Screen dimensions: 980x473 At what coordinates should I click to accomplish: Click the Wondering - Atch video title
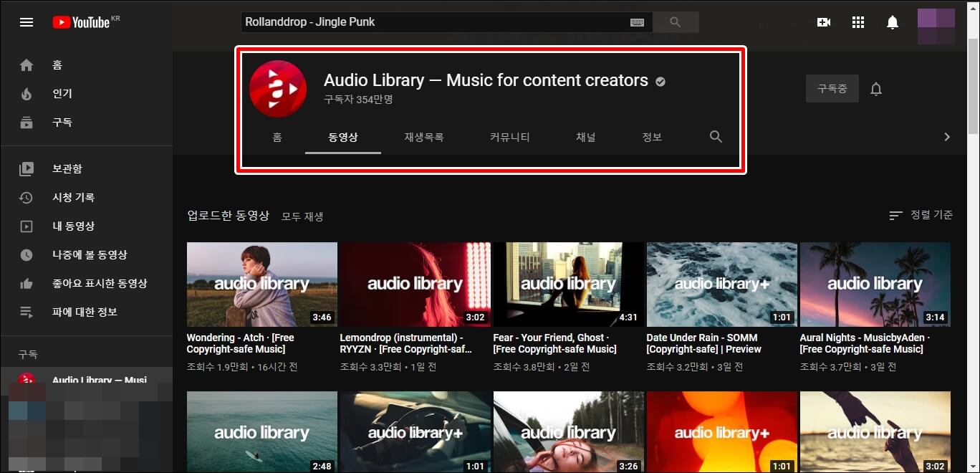(x=241, y=343)
